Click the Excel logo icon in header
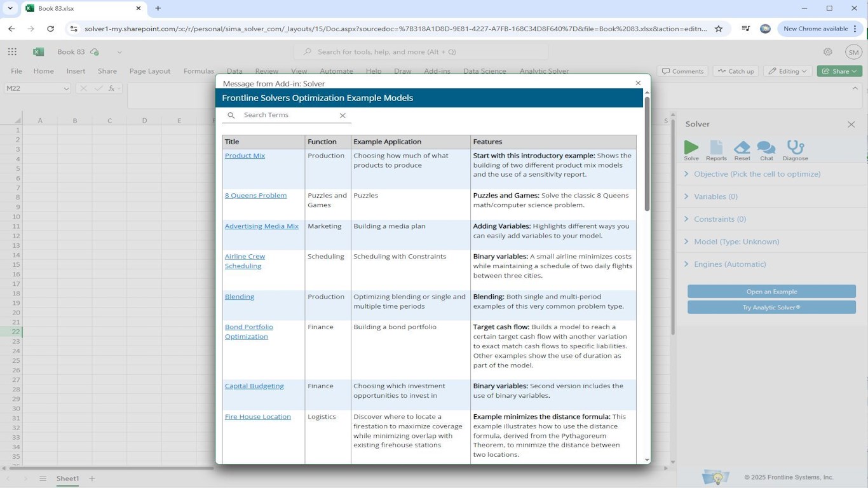The height and width of the screenshot is (488, 868). [x=38, y=52]
